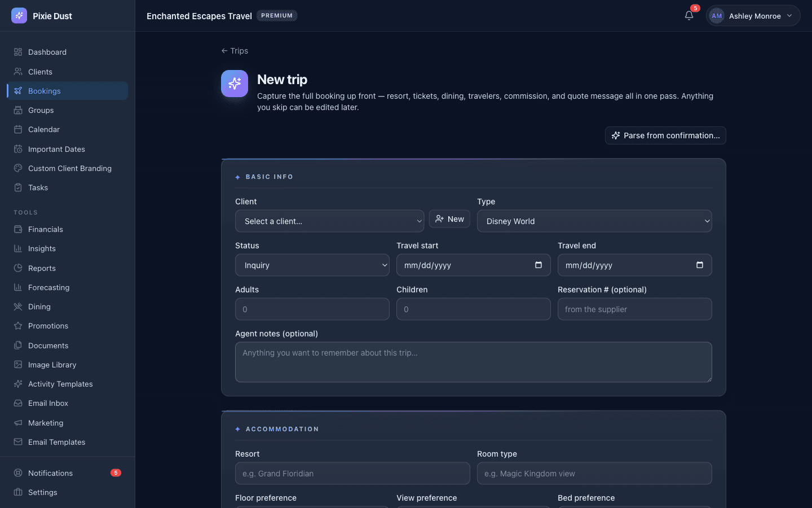Click the New client button
Image resolution: width=812 pixels, height=508 pixels.
coord(449,219)
